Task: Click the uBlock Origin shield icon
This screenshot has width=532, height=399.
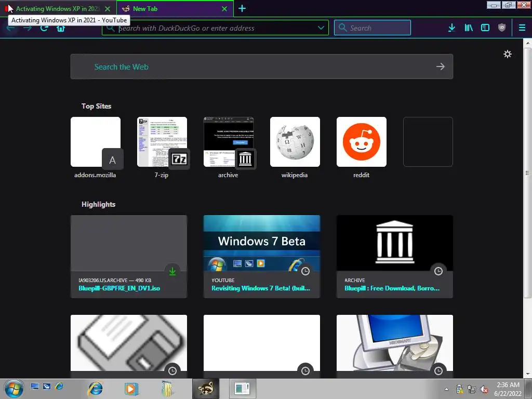Action: [x=502, y=28]
